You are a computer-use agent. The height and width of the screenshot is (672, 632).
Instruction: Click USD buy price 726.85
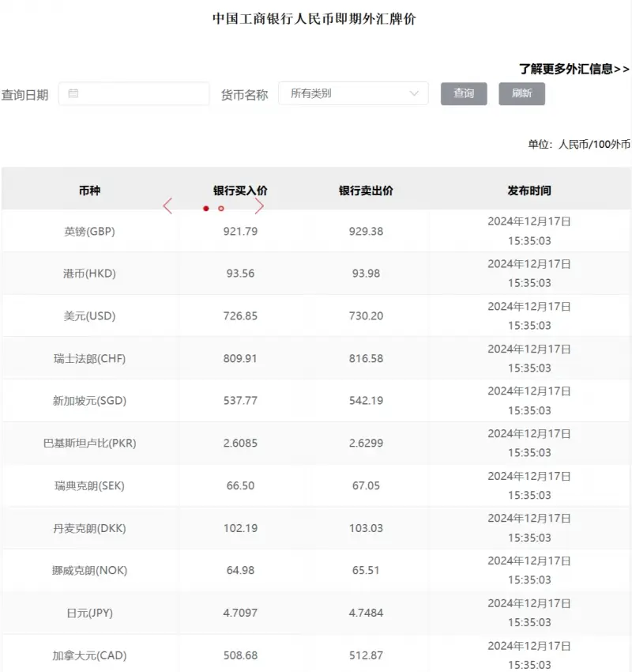(240, 316)
